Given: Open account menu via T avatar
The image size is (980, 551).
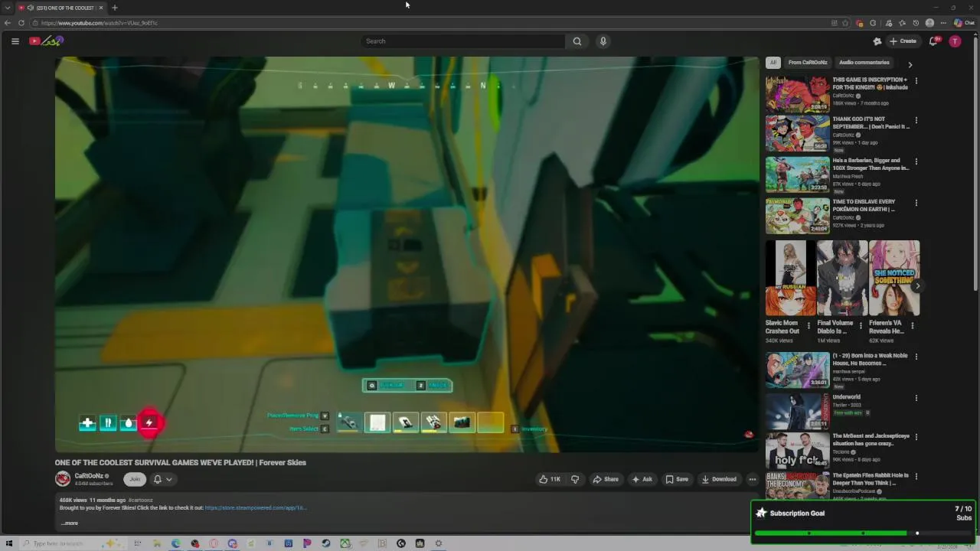Looking at the screenshot, I should point(955,41).
